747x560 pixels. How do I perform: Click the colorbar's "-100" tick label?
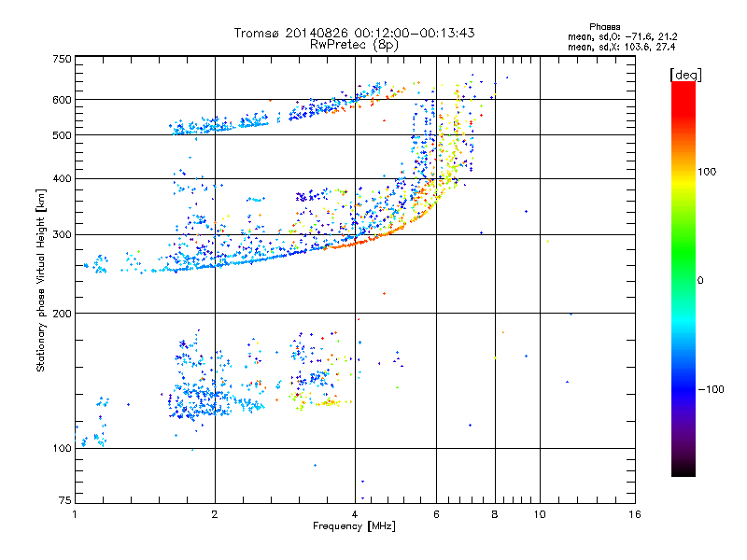click(711, 389)
